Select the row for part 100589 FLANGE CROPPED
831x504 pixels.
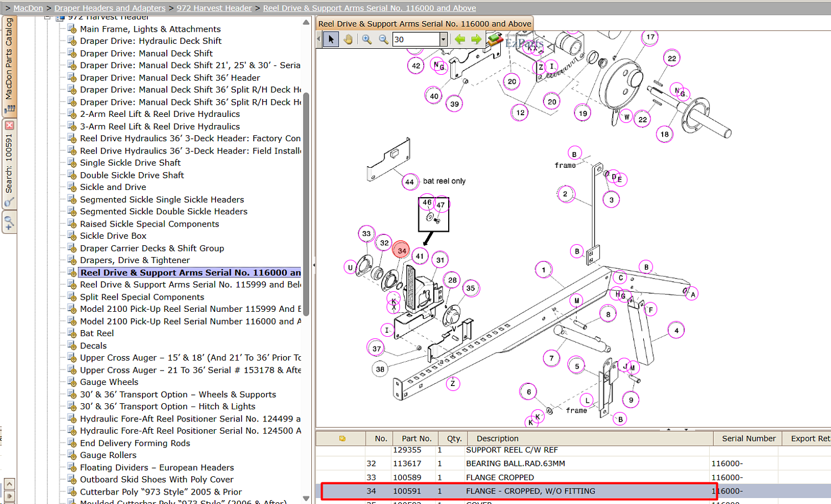pyautogui.click(x=573, y=477)
